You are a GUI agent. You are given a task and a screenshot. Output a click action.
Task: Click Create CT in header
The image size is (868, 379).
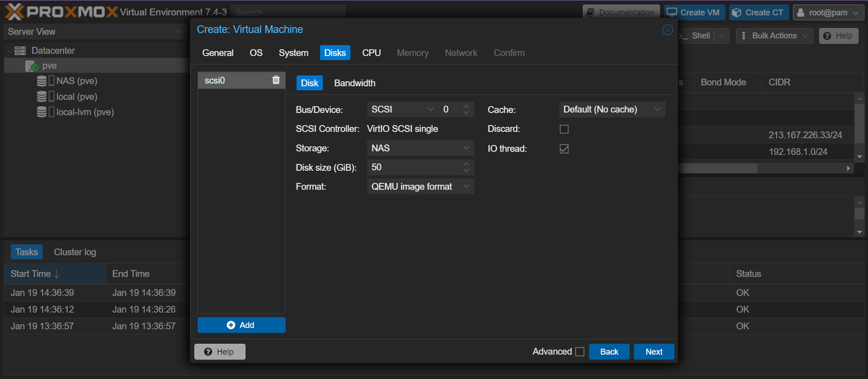(x=759, y=12)
